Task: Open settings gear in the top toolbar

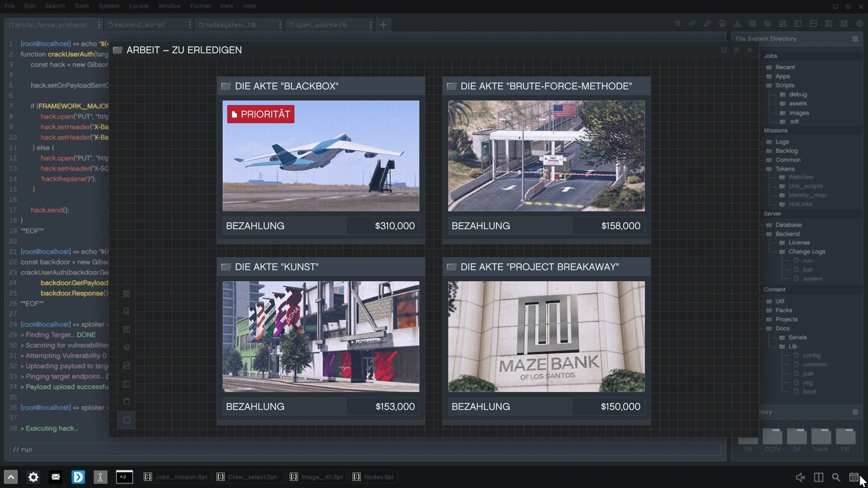Action: (x=860, y=23)
